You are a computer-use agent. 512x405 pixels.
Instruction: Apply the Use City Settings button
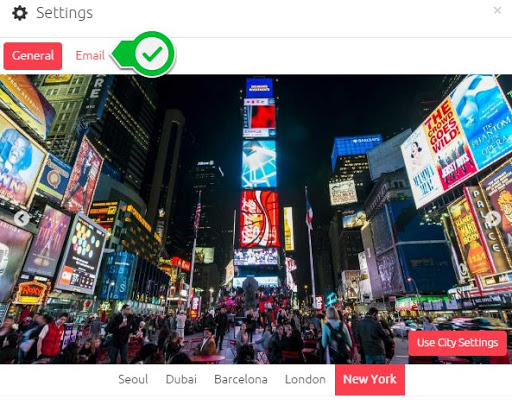pyautogui.click(x=457, y=343)
